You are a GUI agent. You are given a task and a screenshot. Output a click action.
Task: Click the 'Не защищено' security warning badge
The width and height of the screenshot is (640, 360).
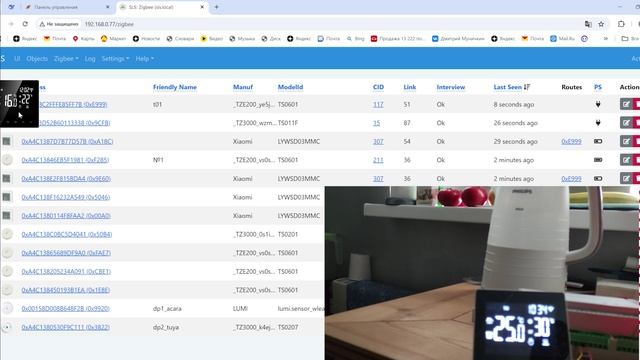pyautogui.click(x=59, y=24)
